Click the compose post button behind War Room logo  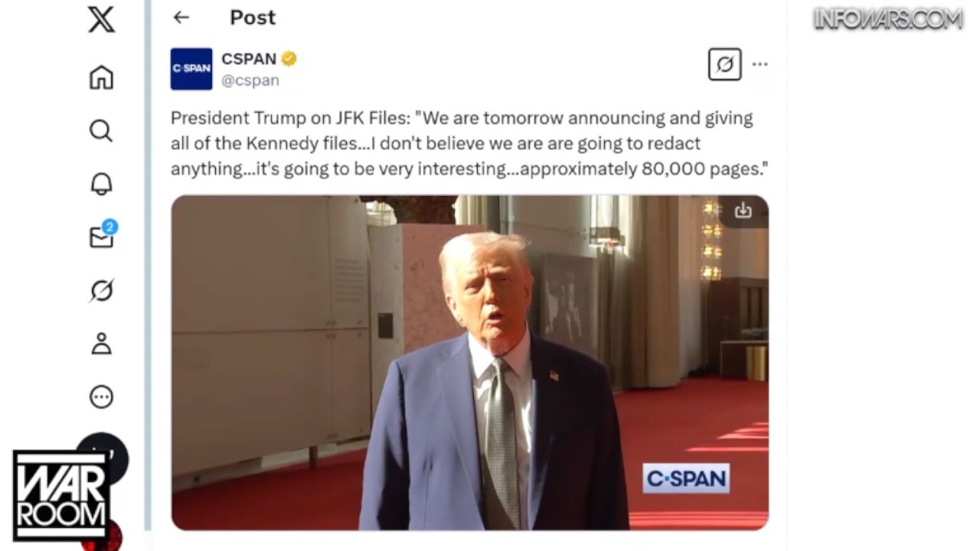102,458
